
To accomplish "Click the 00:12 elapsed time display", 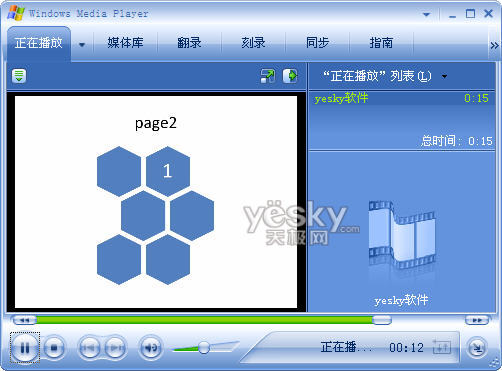I will click(406, 348).
